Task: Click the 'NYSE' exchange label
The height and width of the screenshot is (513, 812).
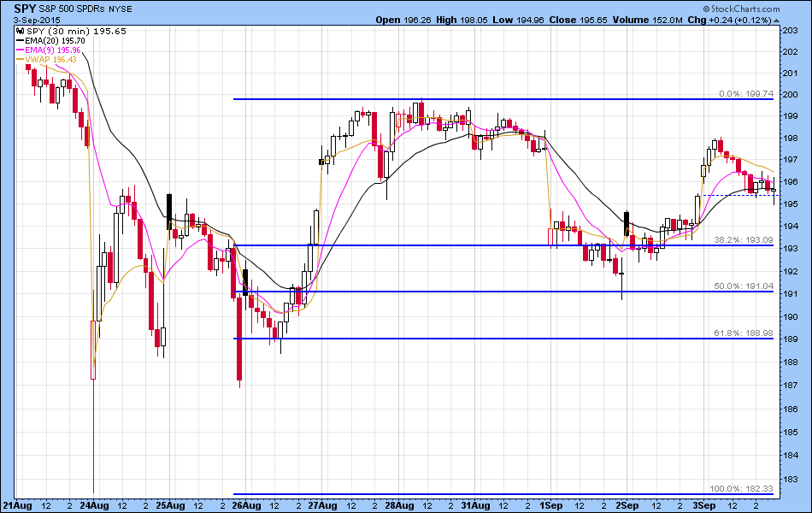Action: tap(121, 9)
